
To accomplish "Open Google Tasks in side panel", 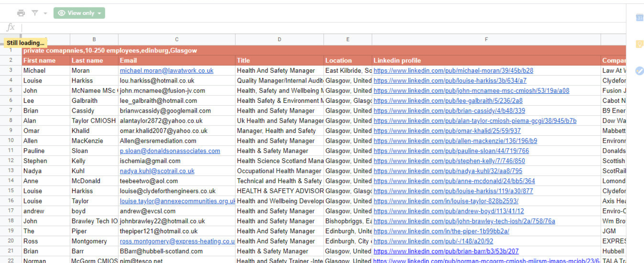I will click(x=639, y=71).
